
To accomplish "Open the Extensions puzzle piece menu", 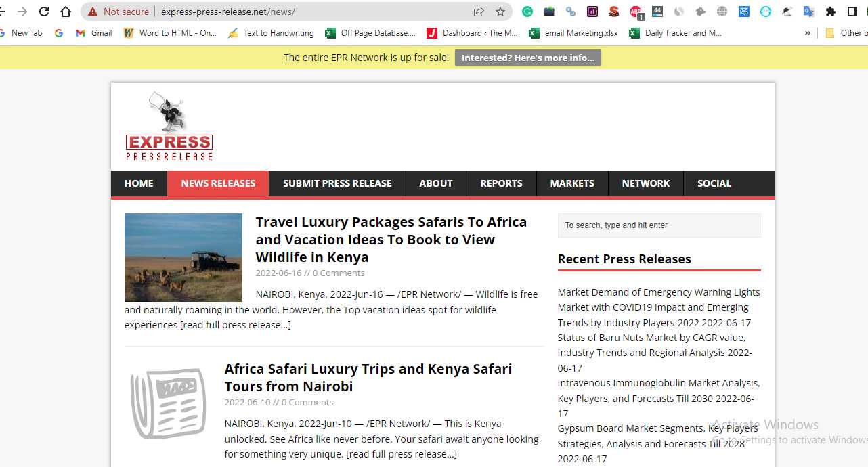I will (x=831, y=12).
